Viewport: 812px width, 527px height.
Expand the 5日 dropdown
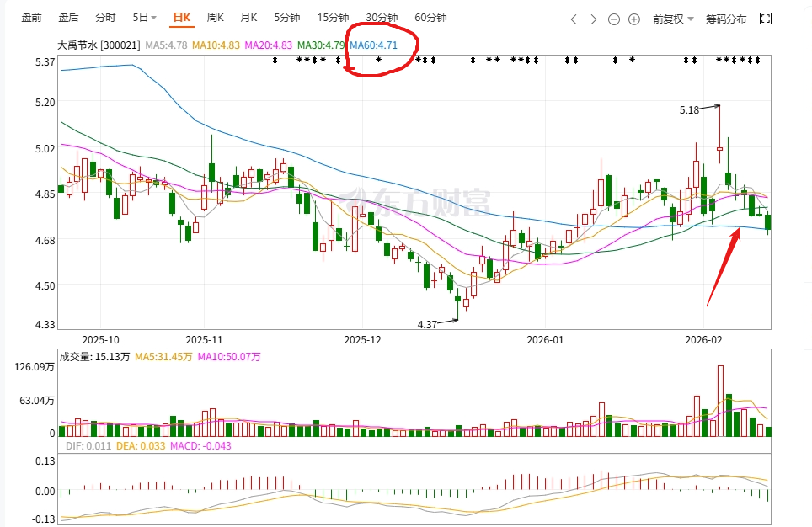(x=145, y=19)
